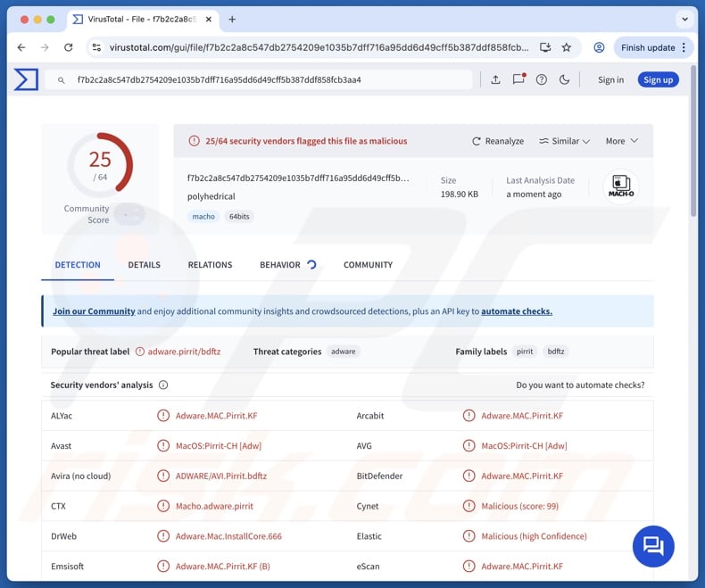Open the browser profile icon

[599, 47]
